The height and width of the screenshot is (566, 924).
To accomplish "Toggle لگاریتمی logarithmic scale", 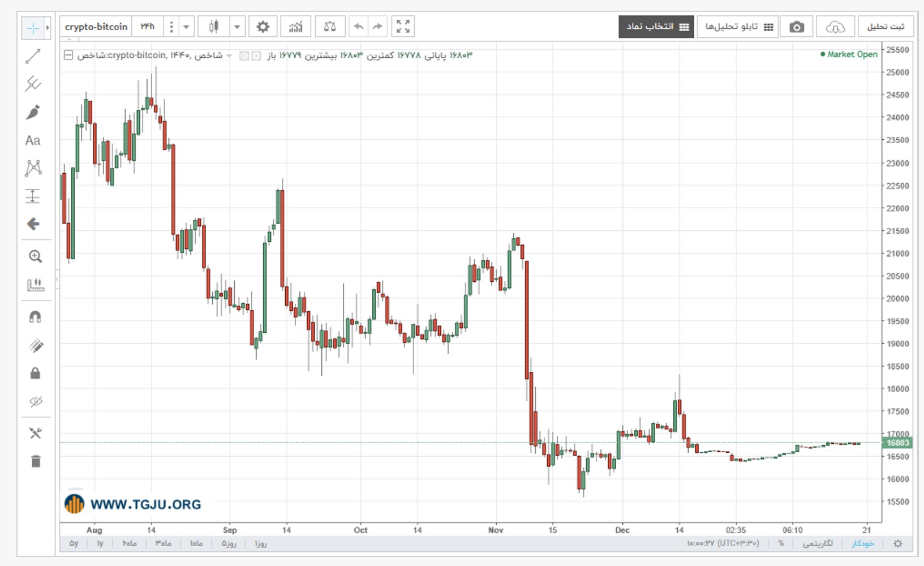I will pyautogui.click(x=818, y=543).
